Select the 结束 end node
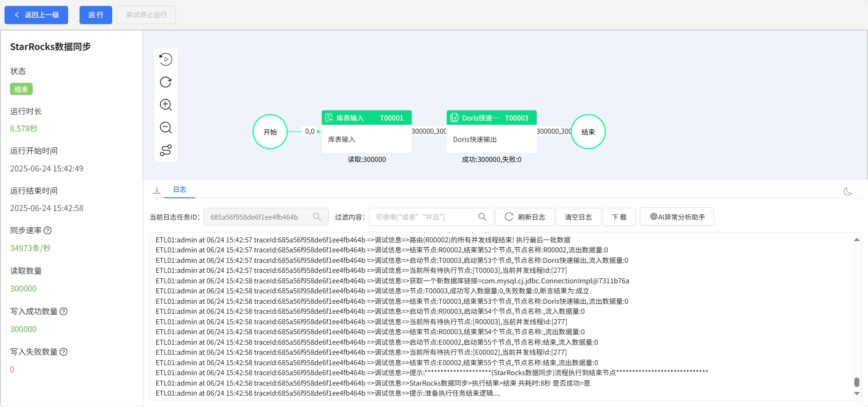 [x=588, y=132]
